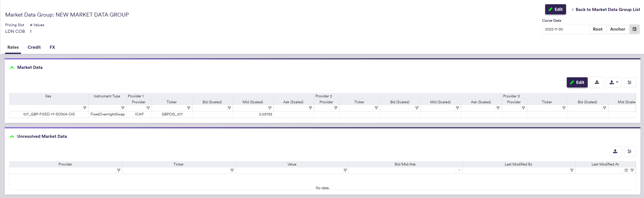644x198 pixels.
Task: Click calendar icon in Last Modified At filter
Action: [626, 170]
